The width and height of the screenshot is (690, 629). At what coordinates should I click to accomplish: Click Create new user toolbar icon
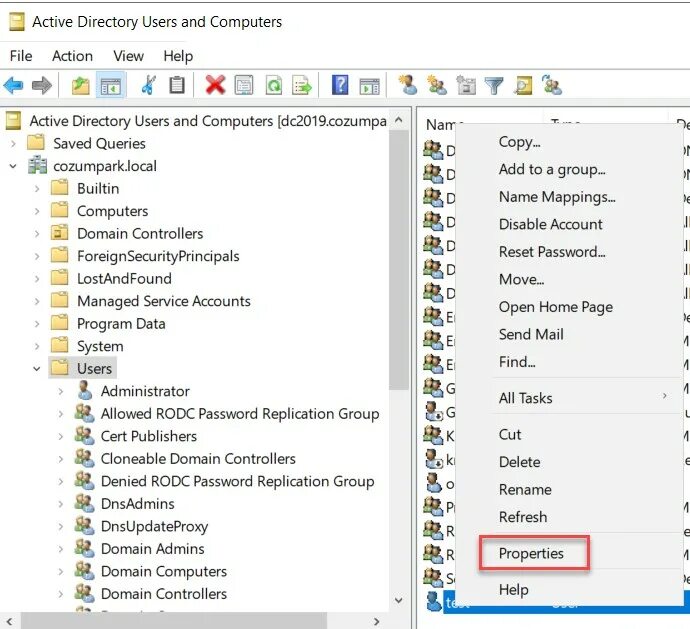point(408,85)
